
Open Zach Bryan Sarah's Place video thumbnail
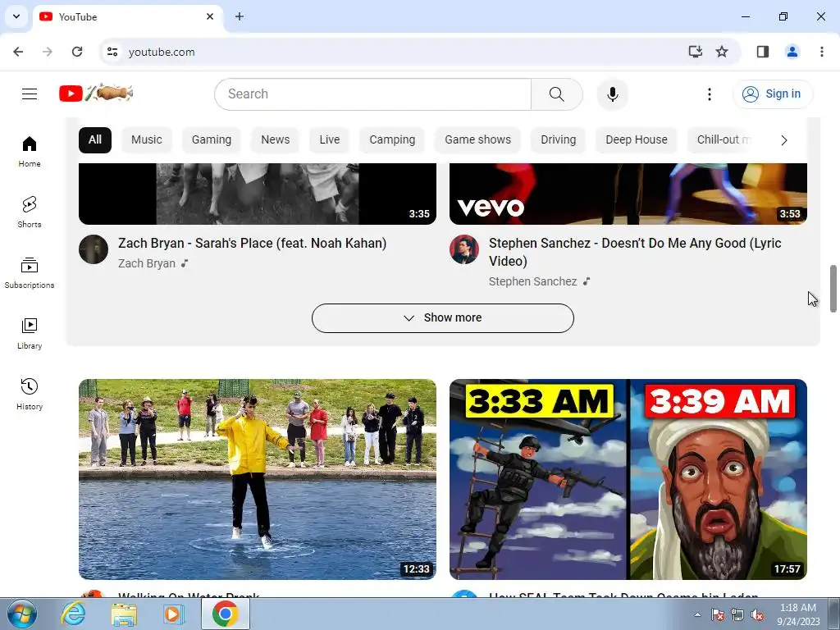click(x=257, y=194)
